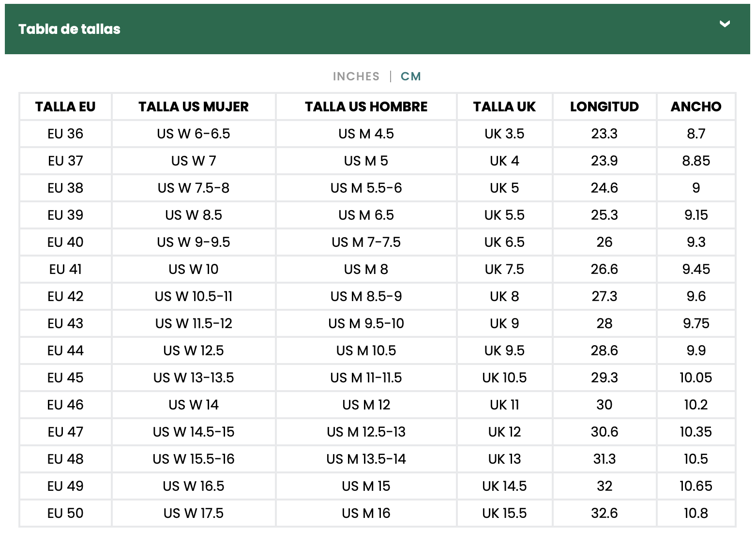Switch measurements to INCHES
Viewport: 756px width, 546px height.
[x=356, y=76]
